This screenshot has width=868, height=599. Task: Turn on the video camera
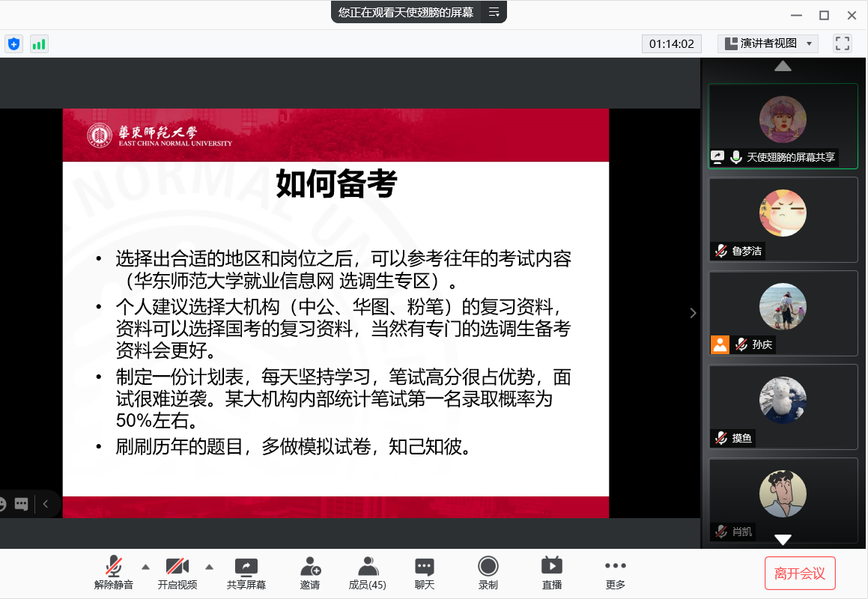[x=177, y=573]
